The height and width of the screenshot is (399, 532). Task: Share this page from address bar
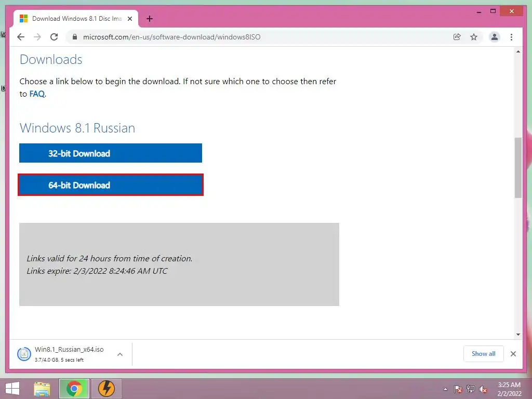coord(457,37)
